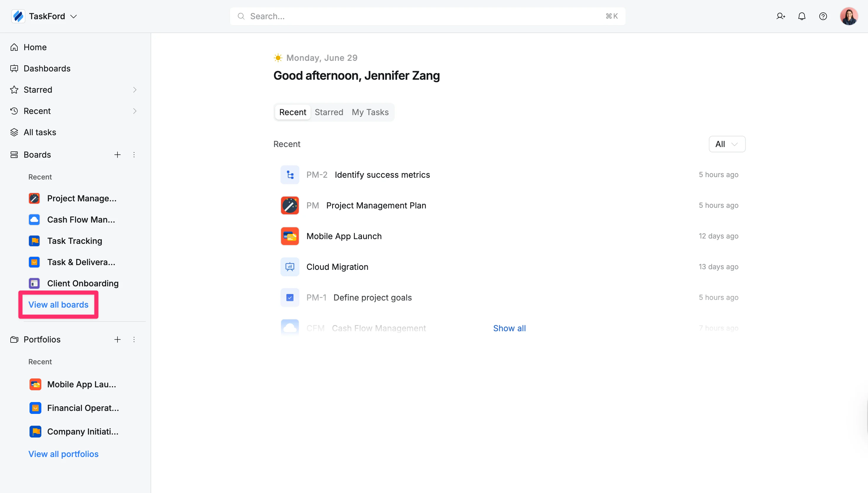
Task: Click the Boards section icon
Action: [x=14, y=155]
